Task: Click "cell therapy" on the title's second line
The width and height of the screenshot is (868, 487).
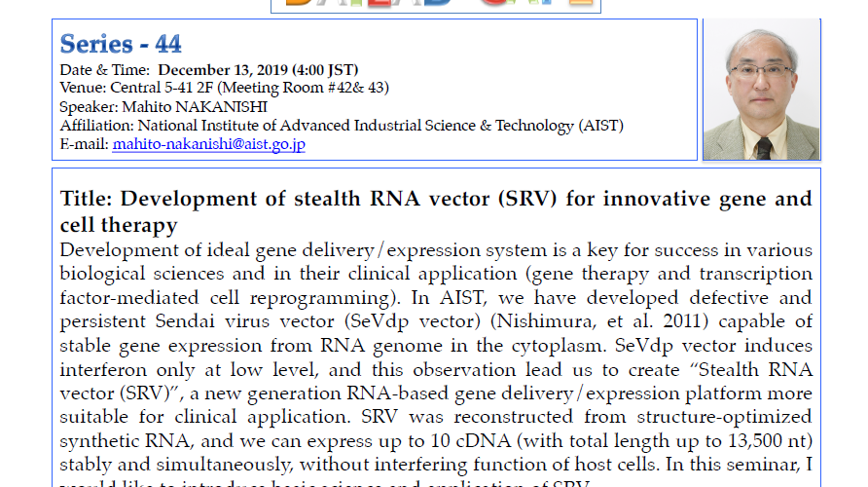Action: 119,225
